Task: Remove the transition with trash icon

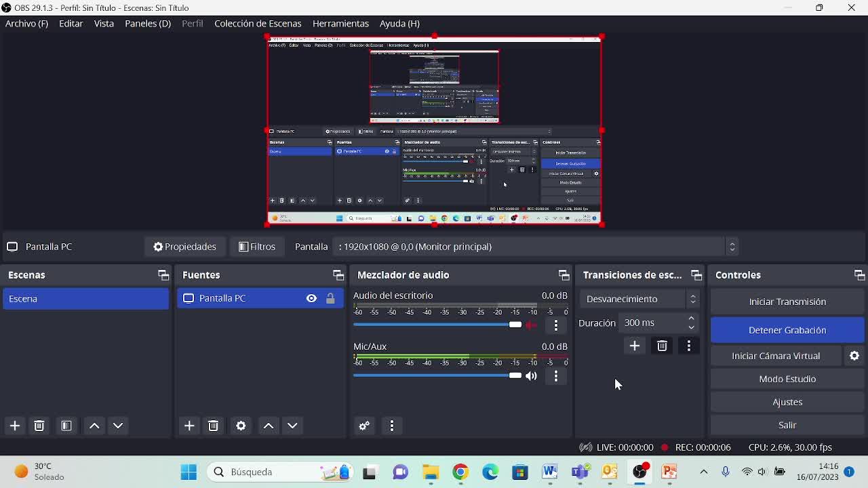Action: coord(662,346)
